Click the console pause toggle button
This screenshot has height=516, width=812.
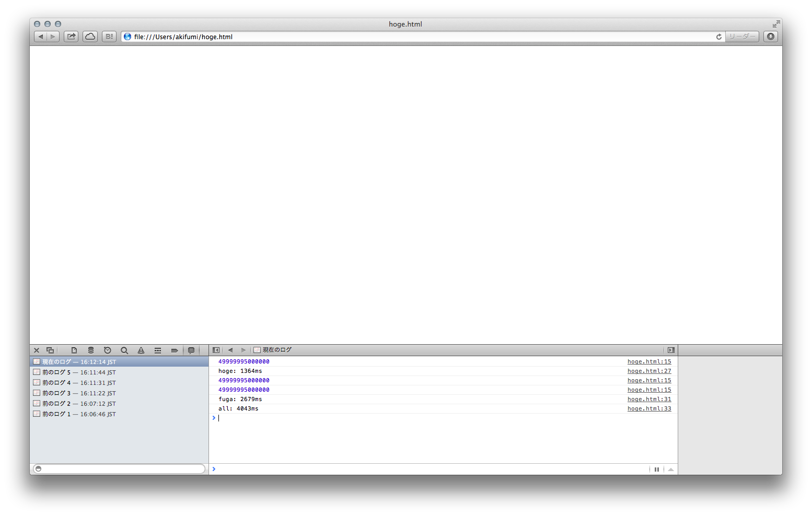coord(657,469)
